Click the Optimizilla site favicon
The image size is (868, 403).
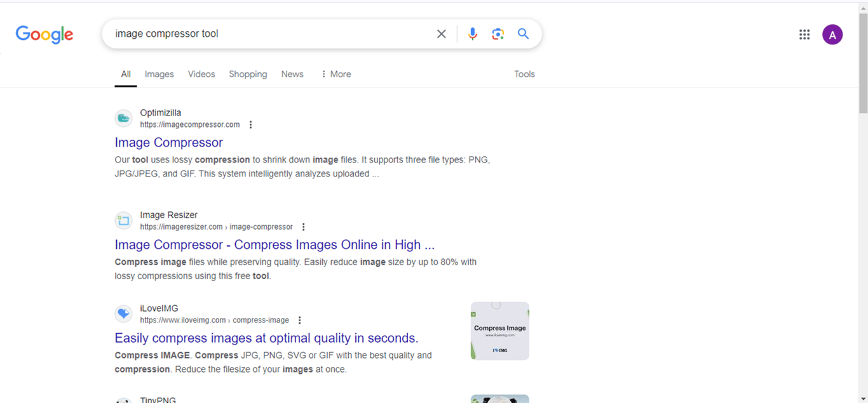click(123, 118)
